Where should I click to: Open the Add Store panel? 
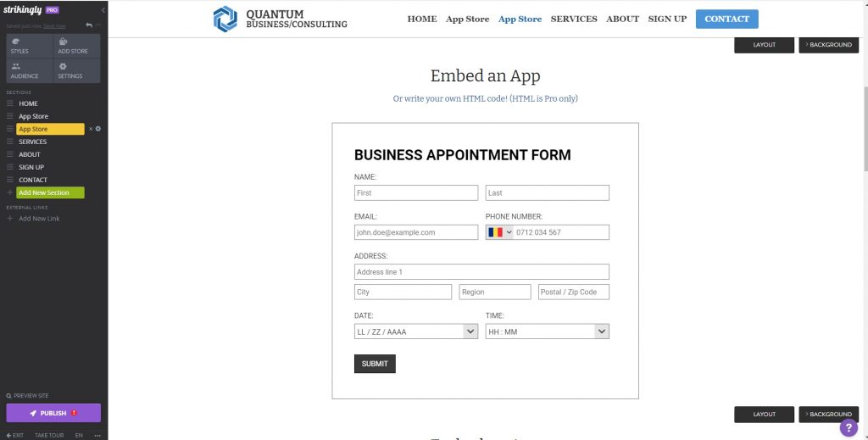coord(76,46)
